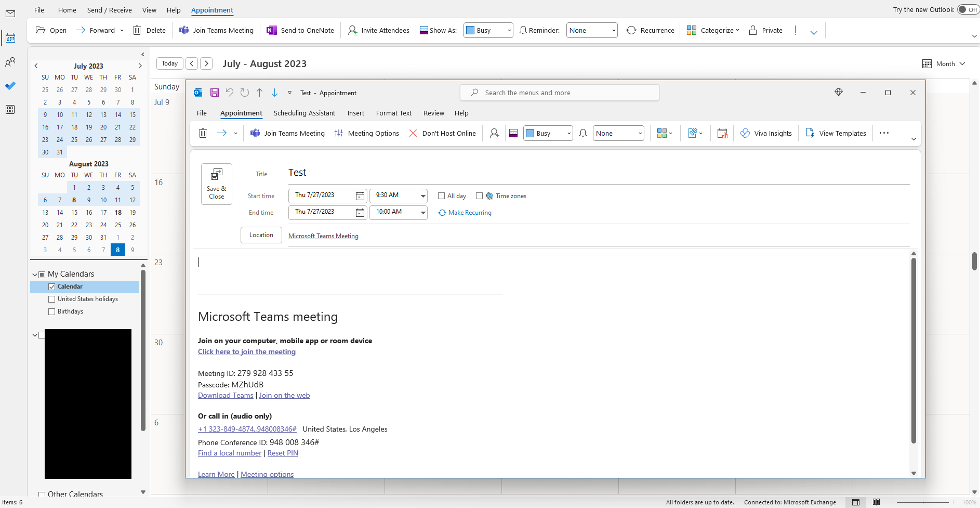Click the search menus box

coord(560,93)
